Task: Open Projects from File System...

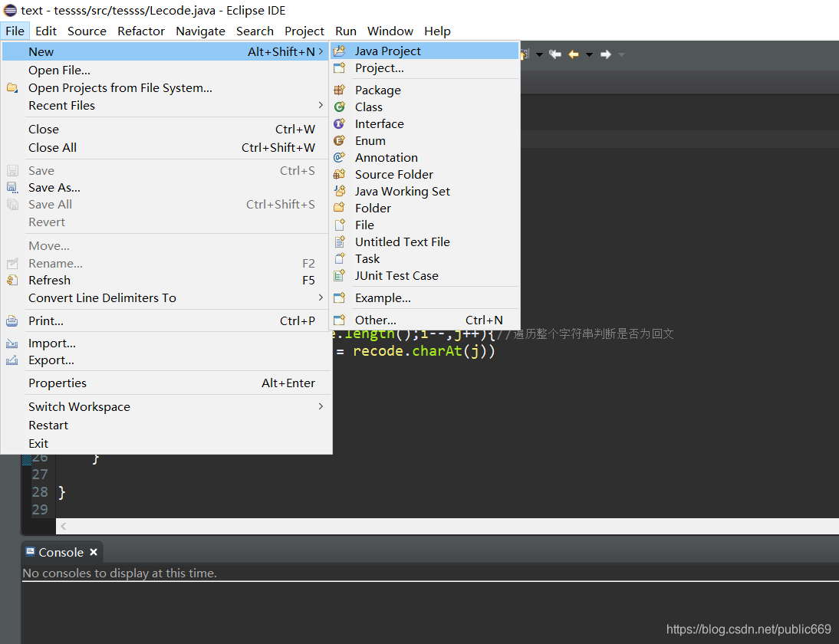Action: 166,87
